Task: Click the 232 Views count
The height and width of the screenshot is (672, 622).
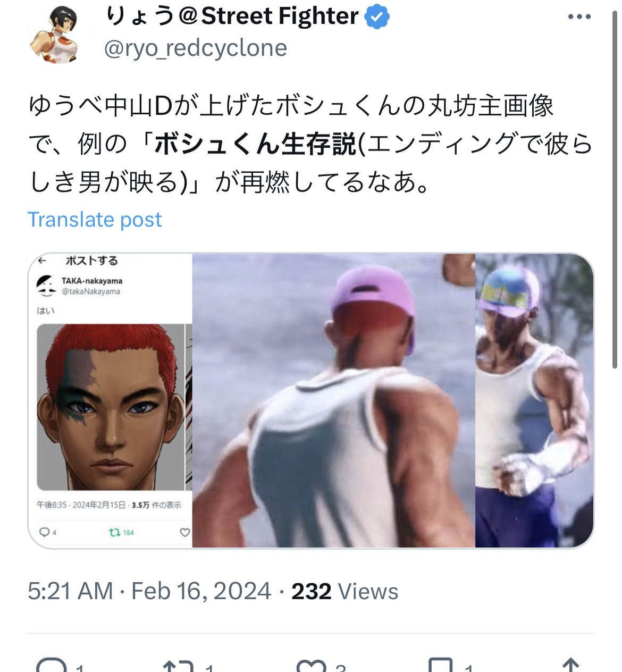Action: (344, 591)
